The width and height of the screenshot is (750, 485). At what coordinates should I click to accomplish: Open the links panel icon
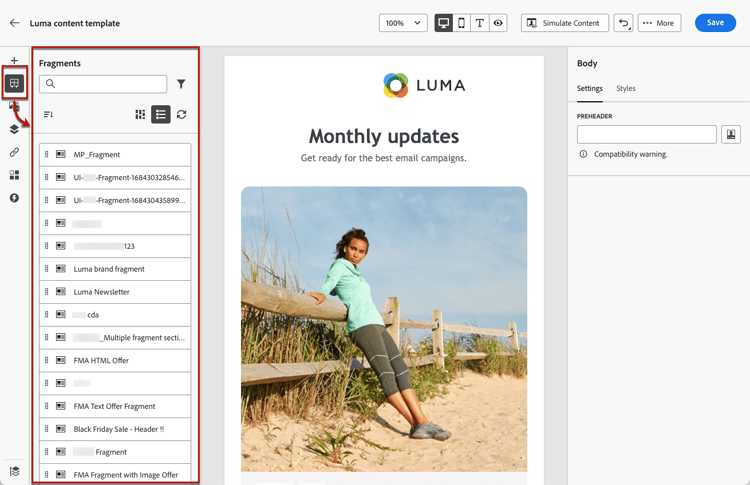(14, 152)
